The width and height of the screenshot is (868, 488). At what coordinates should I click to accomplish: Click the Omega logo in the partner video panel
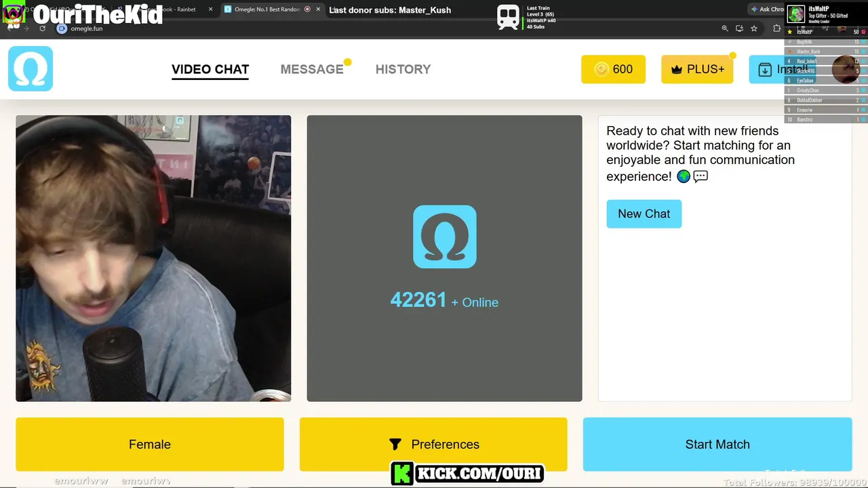(x=444, y=237)
